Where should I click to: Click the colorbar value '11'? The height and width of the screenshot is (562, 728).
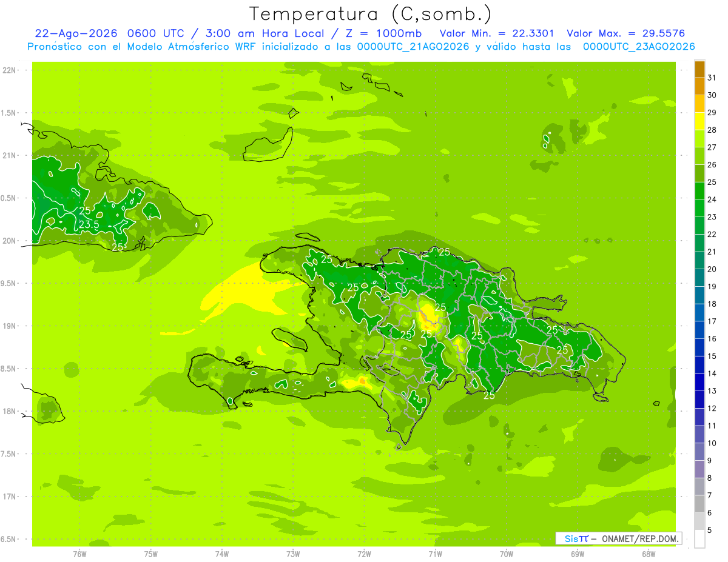(x=712, y=426)
